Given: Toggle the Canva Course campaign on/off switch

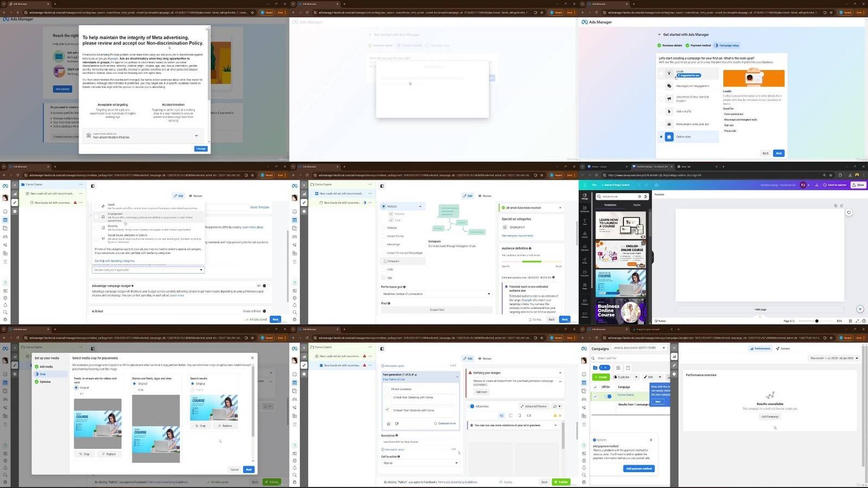Looking at the screenshot, I should click(609, 396).
